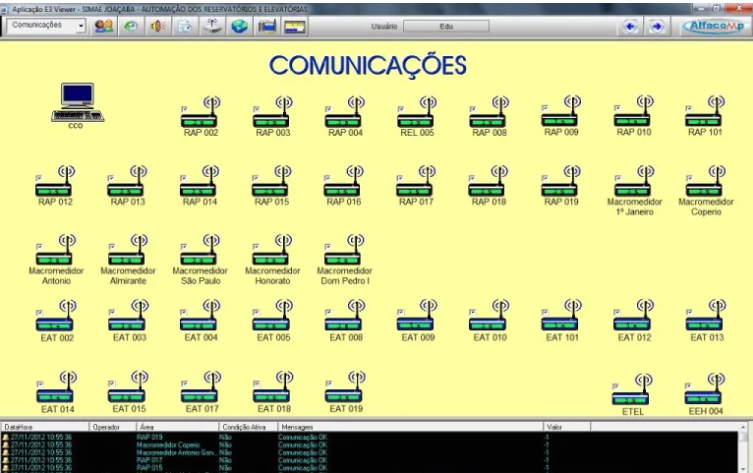Click the EEH 004 modem icon
This screenshot has width=753, height=473.
706,390
